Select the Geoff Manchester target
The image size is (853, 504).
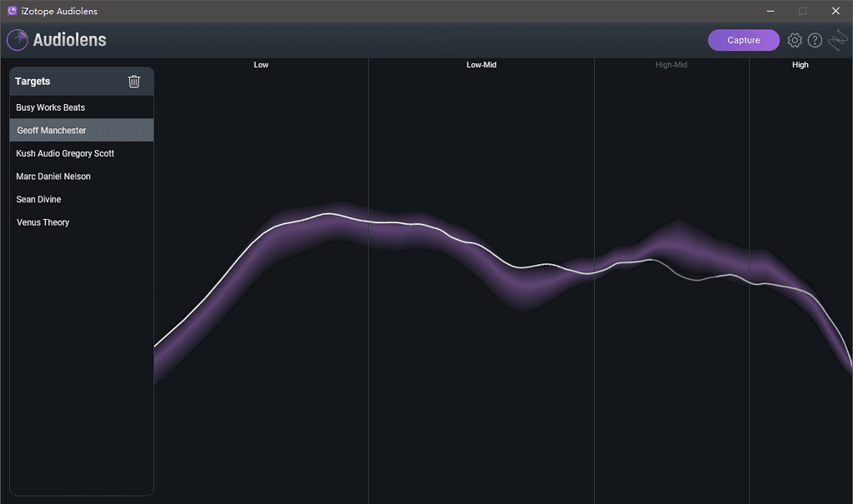(x=52, y=131)
